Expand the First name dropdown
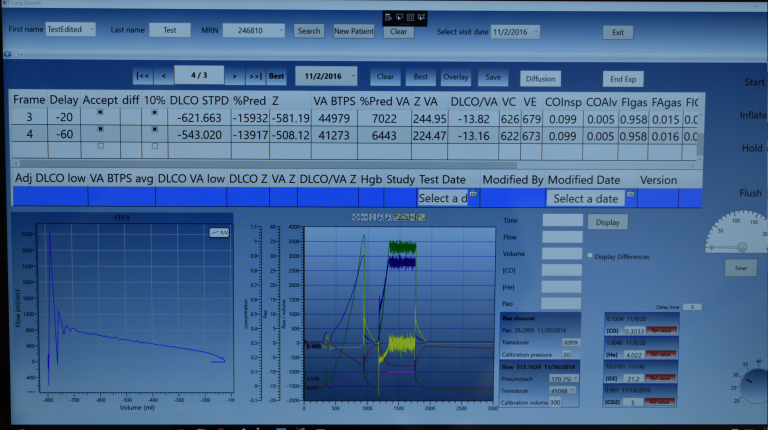 coord(92,30)
